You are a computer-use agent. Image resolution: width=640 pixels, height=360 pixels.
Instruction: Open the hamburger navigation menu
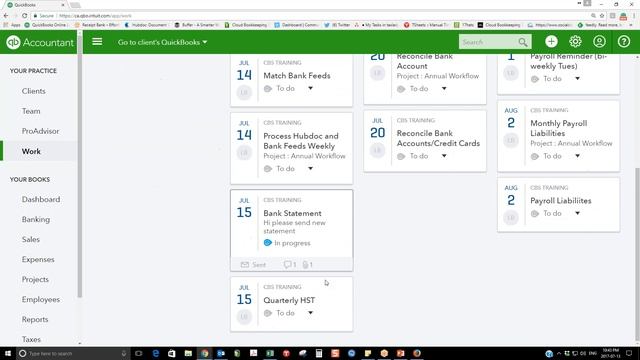97,42
